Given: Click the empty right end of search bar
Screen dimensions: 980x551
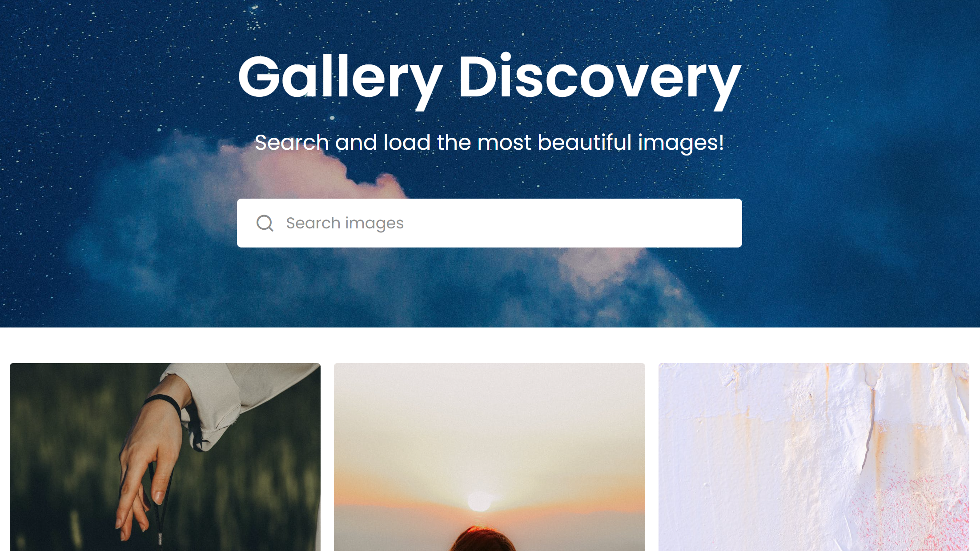Looking at the screenshot, I should (x=667, y=223).
